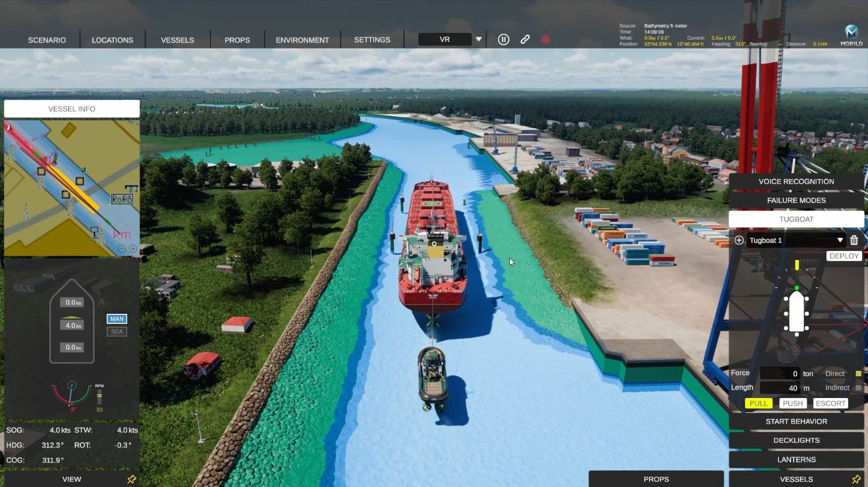The image size is (868, 487).
Task: Open the Tugboat 1 dropdown
Action: coord(796,240)
